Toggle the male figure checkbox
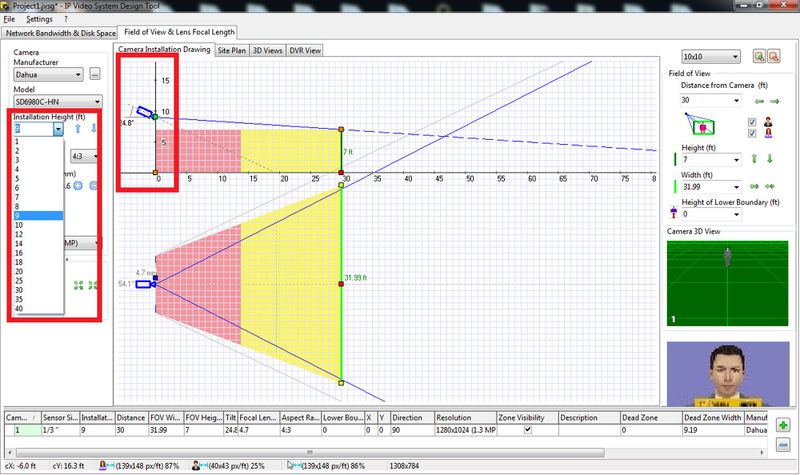 [752, 122]
